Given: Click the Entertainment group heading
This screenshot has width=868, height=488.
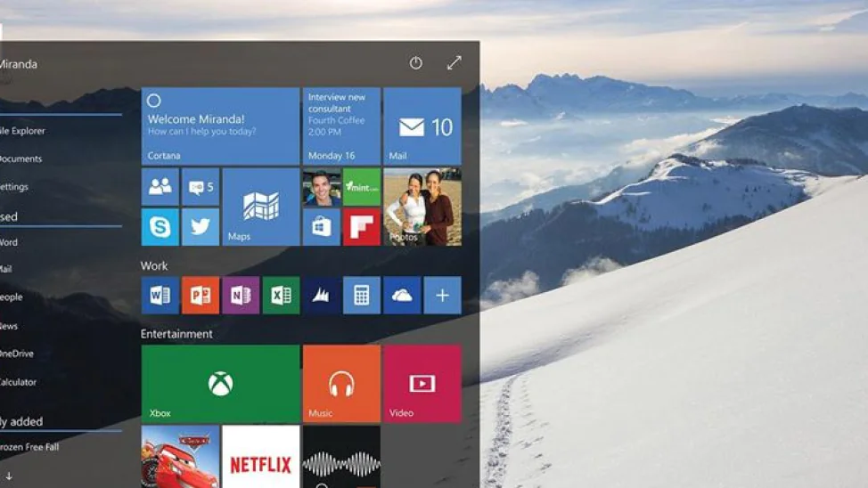Looking at the screenshot, I should pyautogui.click(x=176, y=334).
